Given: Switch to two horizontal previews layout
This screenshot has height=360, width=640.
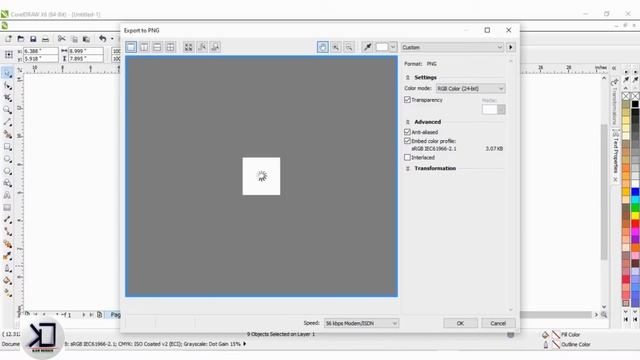Looking at the screenshot, I should pos(157,47).
